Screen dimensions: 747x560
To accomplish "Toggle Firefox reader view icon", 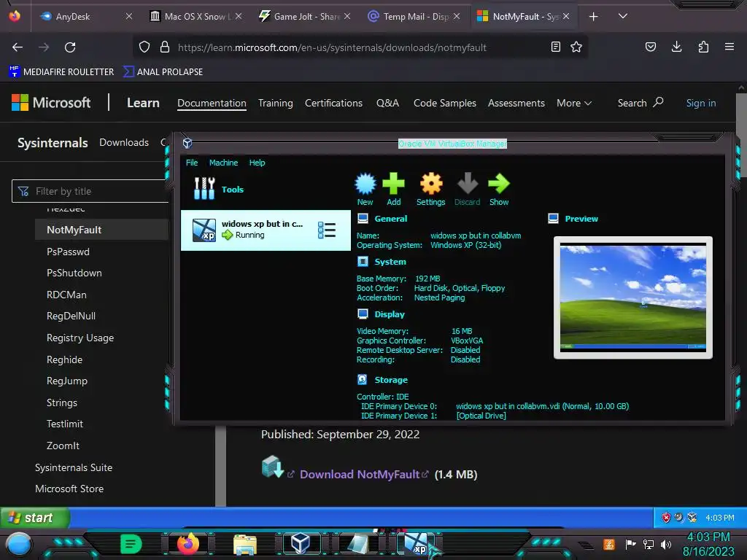I will 555,47.
